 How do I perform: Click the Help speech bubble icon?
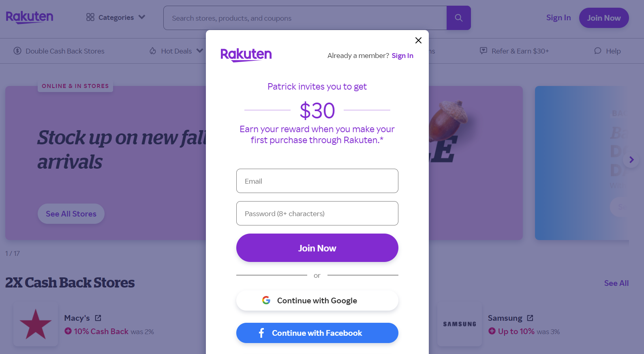pyautogui.click(x=598, y=51)
